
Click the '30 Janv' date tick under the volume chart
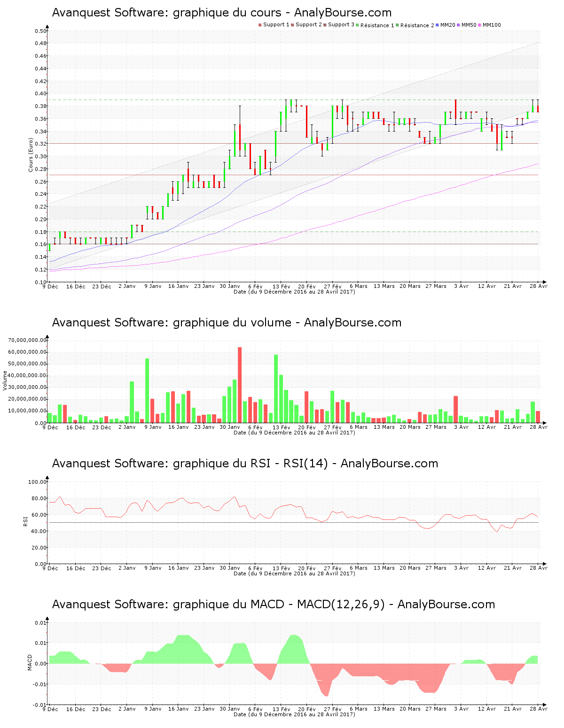tap(230, 427)
